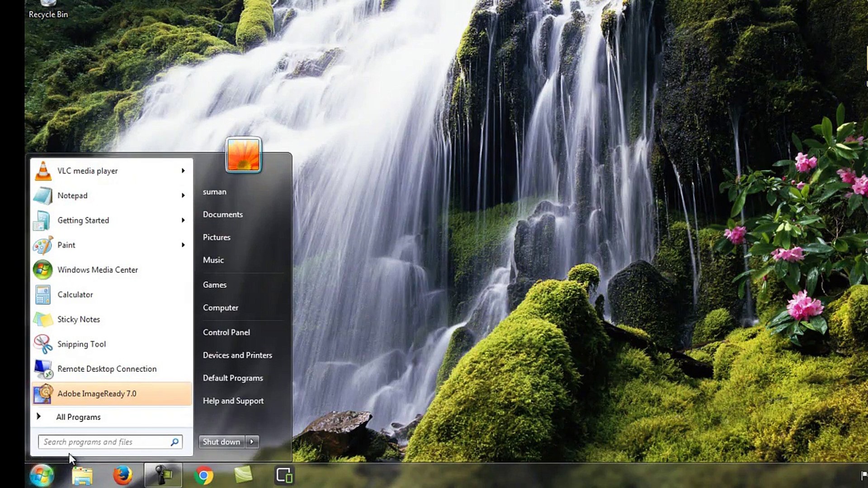Viewport: 868px width, 488px height.
Task: Open Control Panel from the Start menu
Action: (x=226, y=333)
